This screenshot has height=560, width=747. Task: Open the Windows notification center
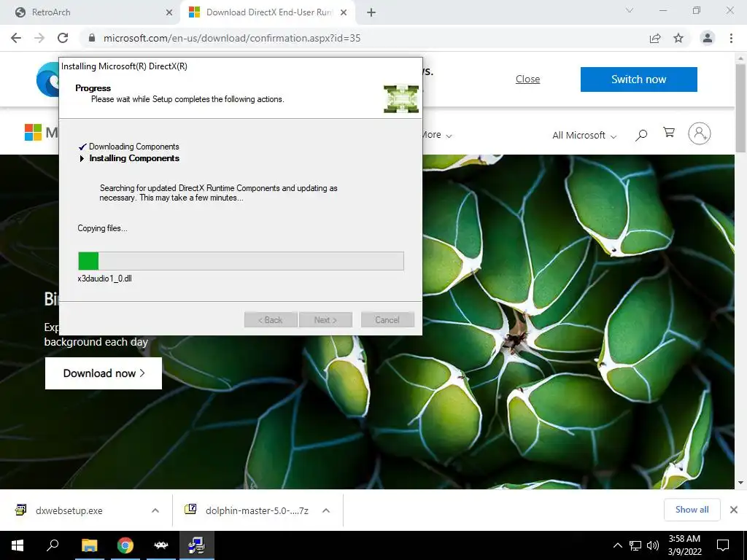point(723,545)
